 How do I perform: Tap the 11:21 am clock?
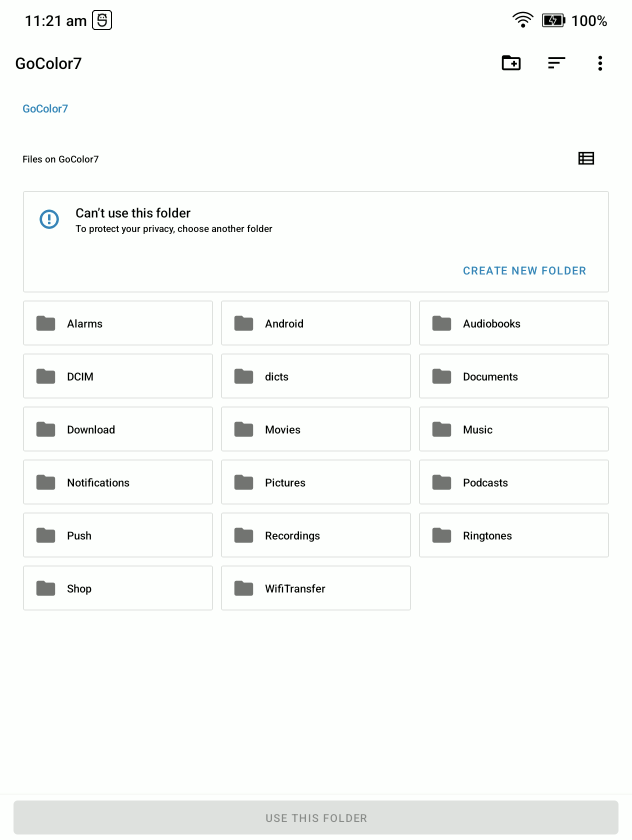[x=56, y=21]
